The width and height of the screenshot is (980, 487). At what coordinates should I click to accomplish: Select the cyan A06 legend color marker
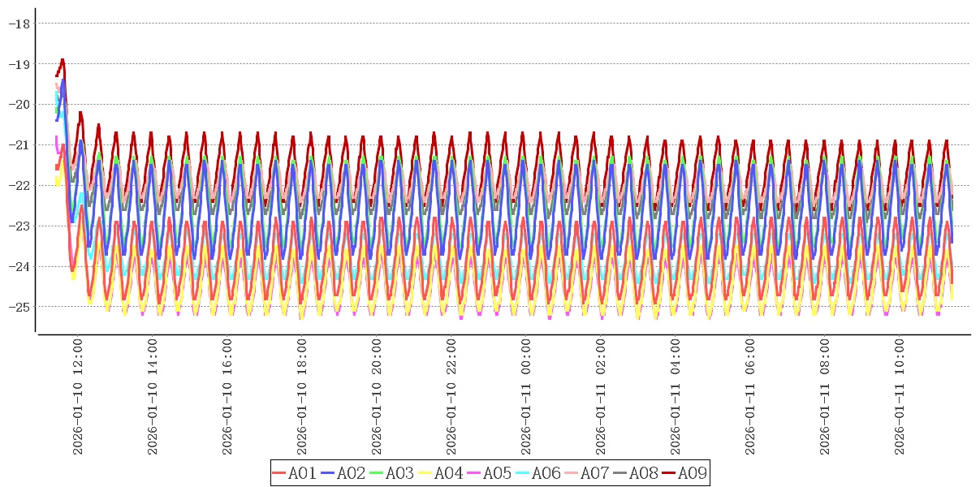point(523,473)
